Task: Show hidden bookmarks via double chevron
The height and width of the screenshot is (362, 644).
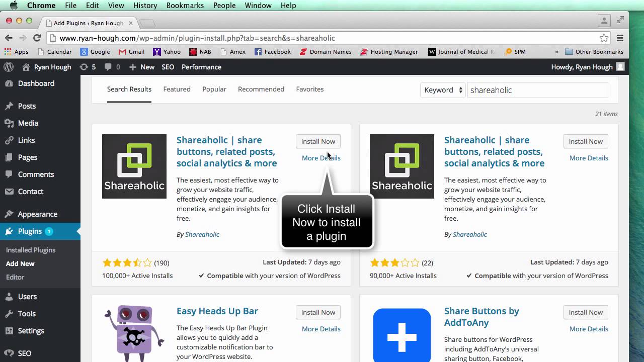Action: (556, 52)
